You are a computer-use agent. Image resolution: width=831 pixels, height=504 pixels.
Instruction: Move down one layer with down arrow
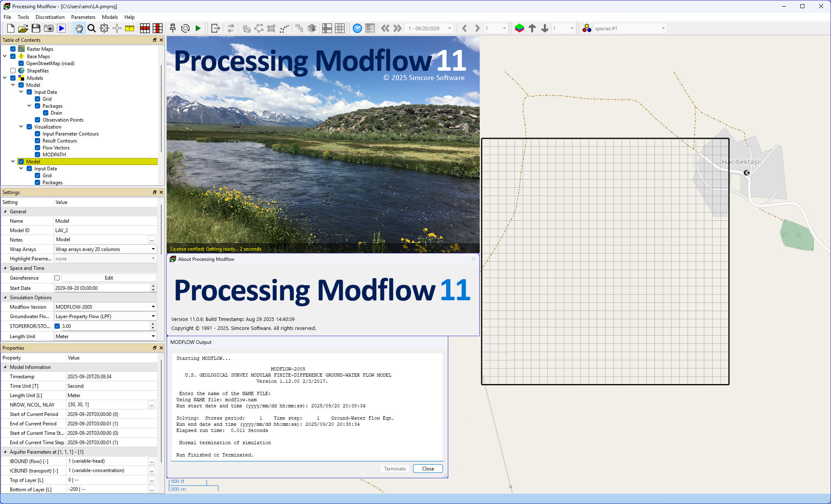(545, 28)
